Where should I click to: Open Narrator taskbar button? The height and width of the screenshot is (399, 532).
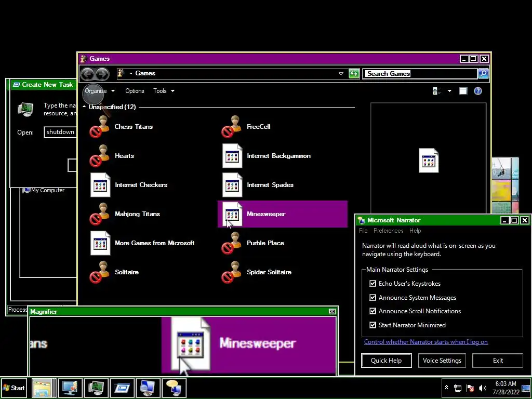tap(174, 388)
